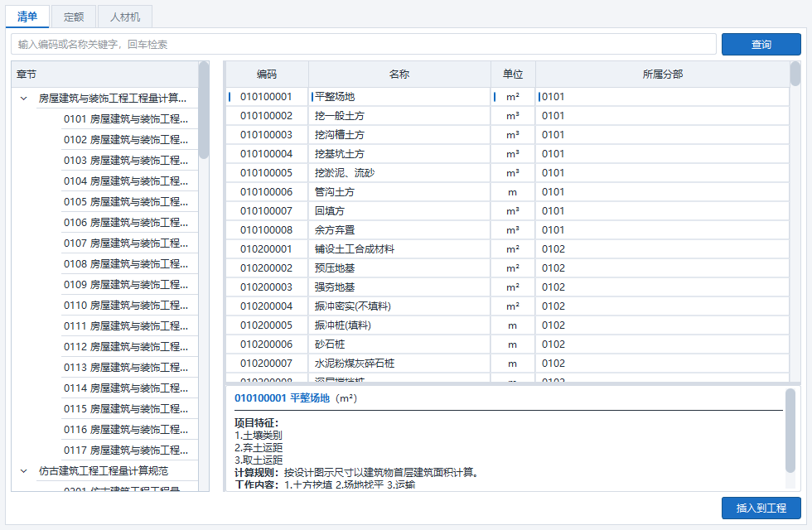Collapse the 仿古建筑工程工程量计算规范 node
The image size is (812, 530).
pyautogui.click(x=24, y=471)
